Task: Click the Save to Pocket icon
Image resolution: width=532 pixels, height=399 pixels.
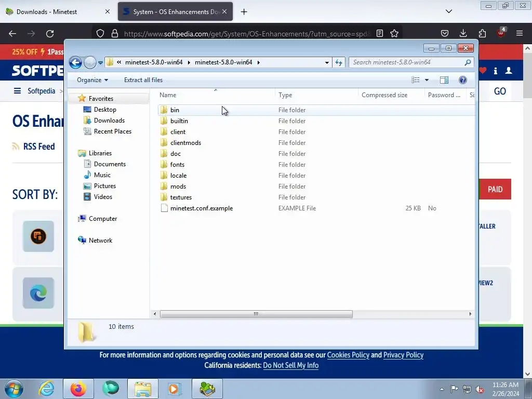Action: coord(445,33)
